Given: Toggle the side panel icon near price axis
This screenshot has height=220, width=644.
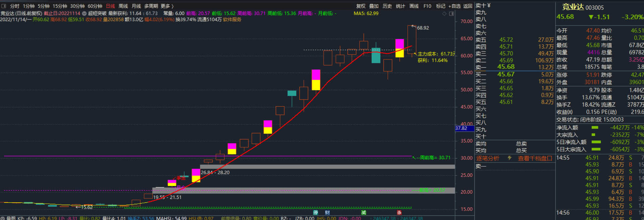Looking at the screenshot, I should tap(451, 14).
